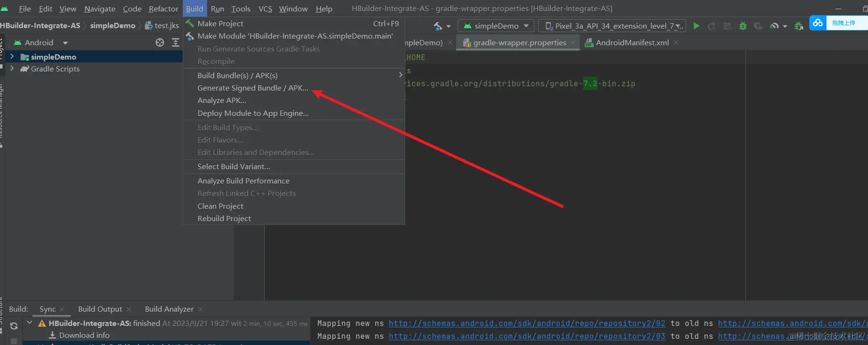The width and height of the screenshot is (868, 345).
Task: Click the green Run app button
Action: pos(696,26)
